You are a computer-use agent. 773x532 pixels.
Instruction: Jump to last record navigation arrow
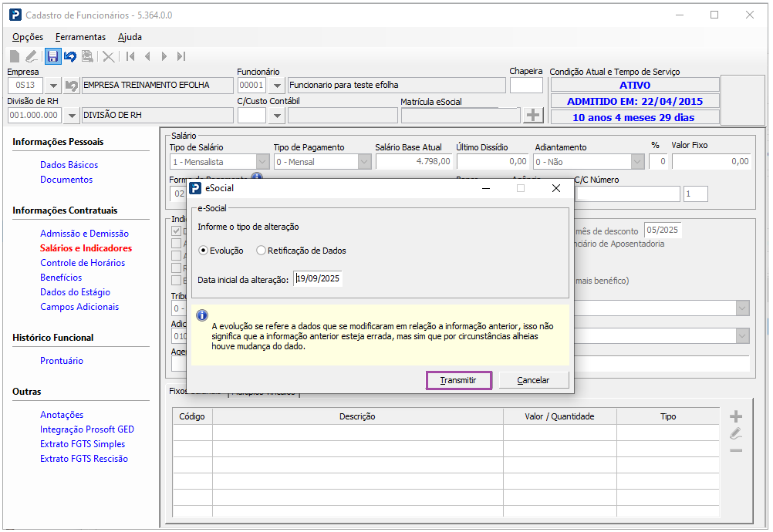pyautogui.click(x=181, y=56)
